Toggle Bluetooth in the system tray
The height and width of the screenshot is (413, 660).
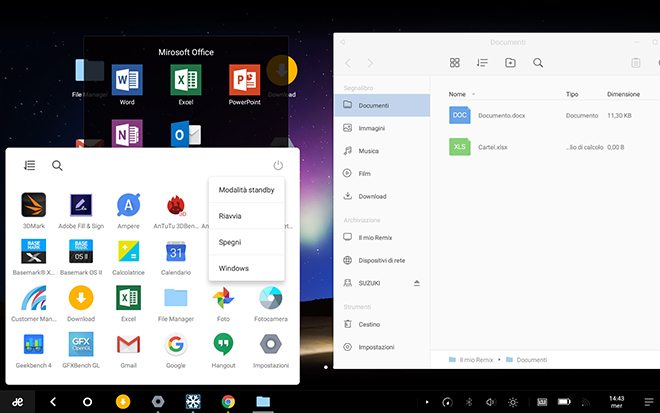tap(468, 401)
